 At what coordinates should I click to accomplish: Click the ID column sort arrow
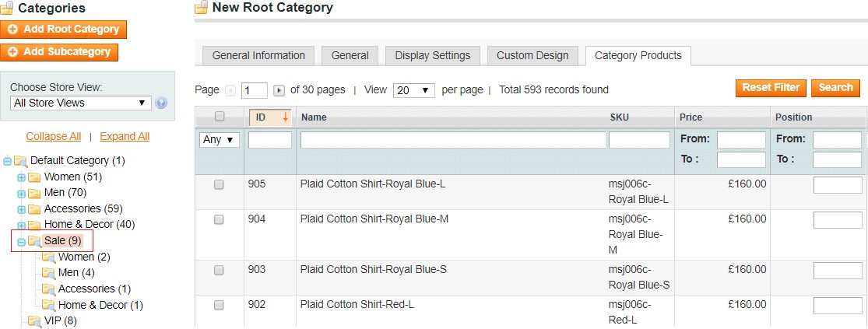[x=286, y=117]
